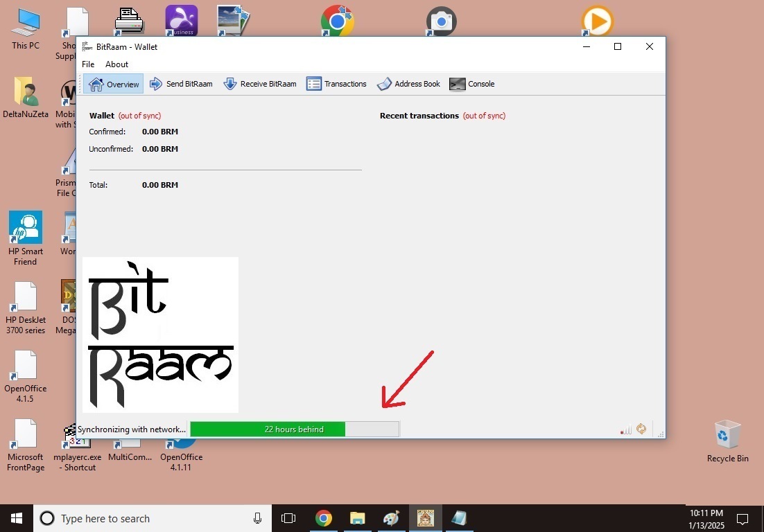This screenshot has width=764, height=532.
Task: Open the Paint app taskbar icon
Action: coord(391,518)
